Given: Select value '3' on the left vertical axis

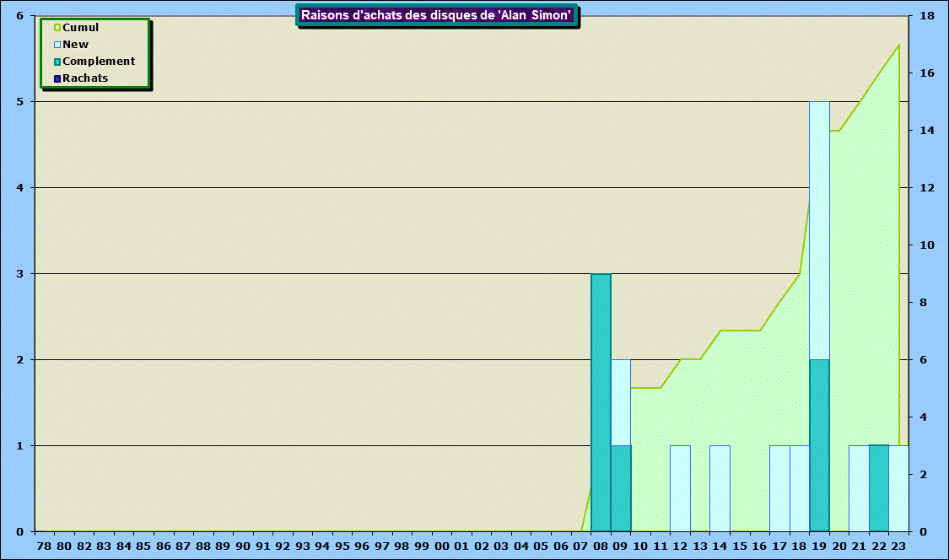Looking at the screenshot, I should (20, 273).
